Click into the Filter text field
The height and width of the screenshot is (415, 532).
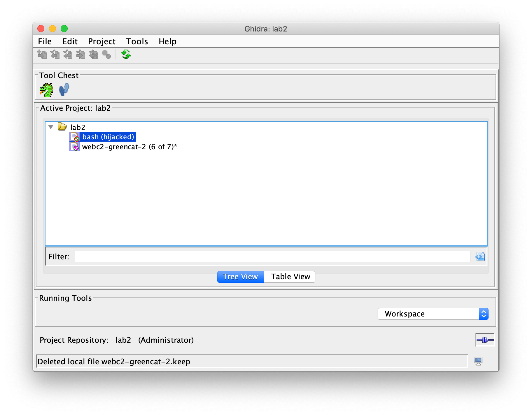click(272, 256)
